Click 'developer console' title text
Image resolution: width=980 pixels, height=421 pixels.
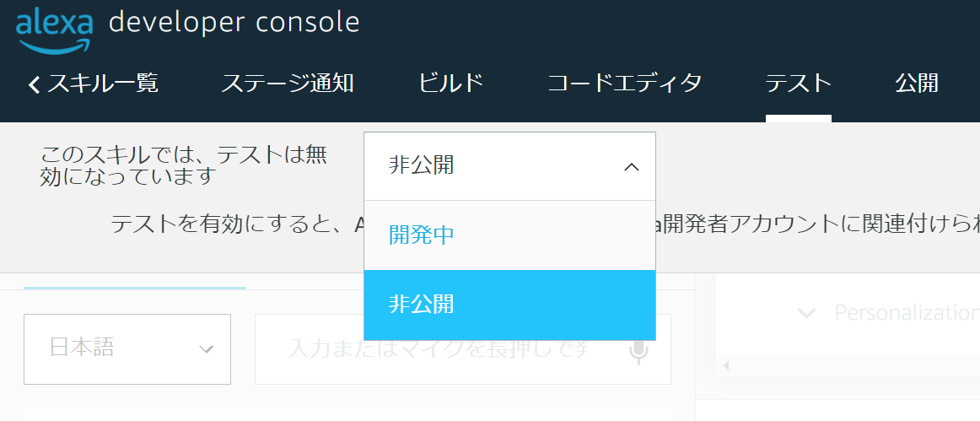tap(234, 23)
